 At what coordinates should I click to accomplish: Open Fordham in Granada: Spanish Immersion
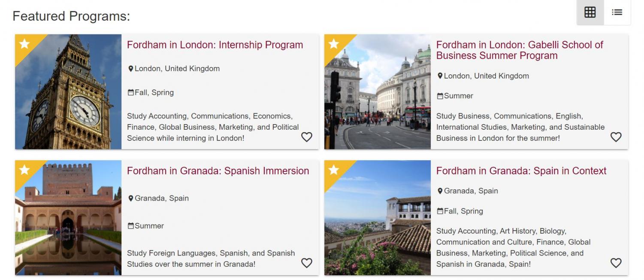tap(218, 171)
